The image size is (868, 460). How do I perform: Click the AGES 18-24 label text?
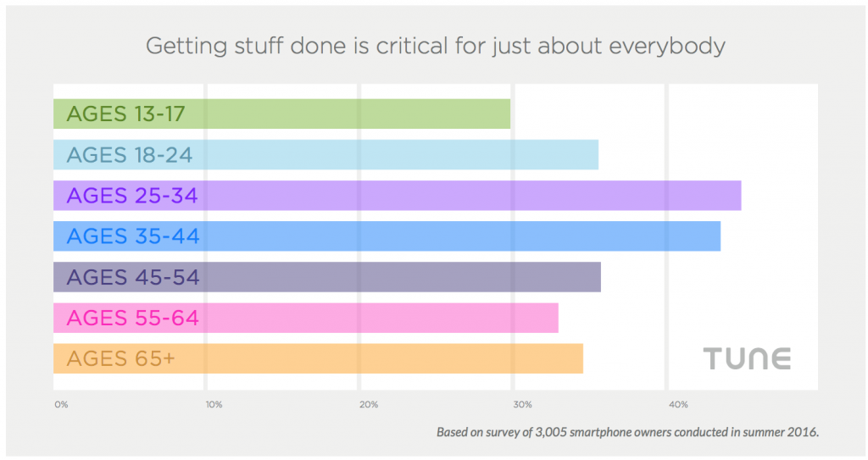129,155
